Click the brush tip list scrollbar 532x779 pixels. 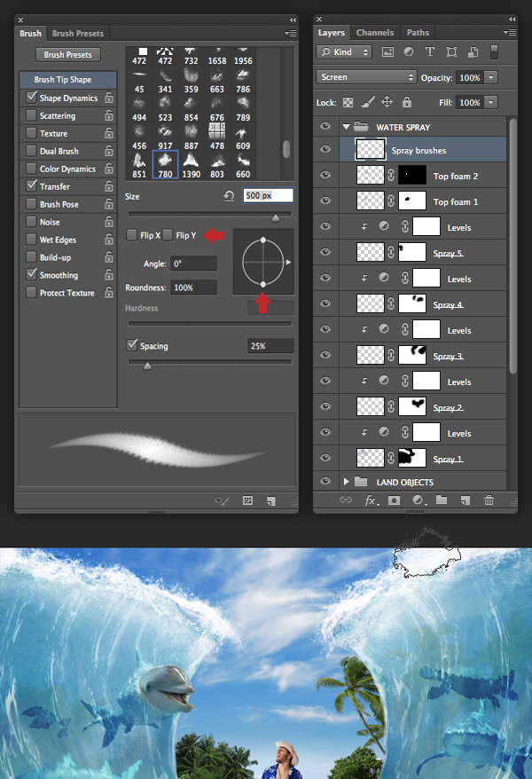pyautogui.click(x=286, y=149)
